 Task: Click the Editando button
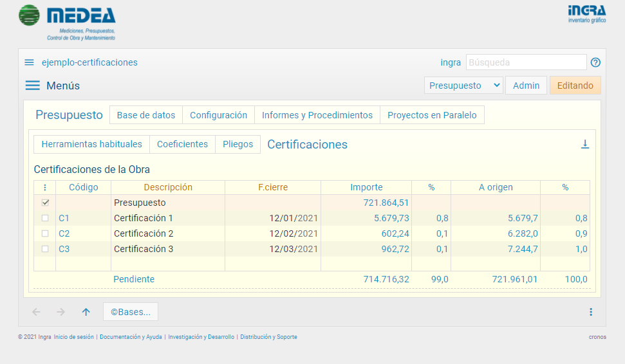(575, 86)
